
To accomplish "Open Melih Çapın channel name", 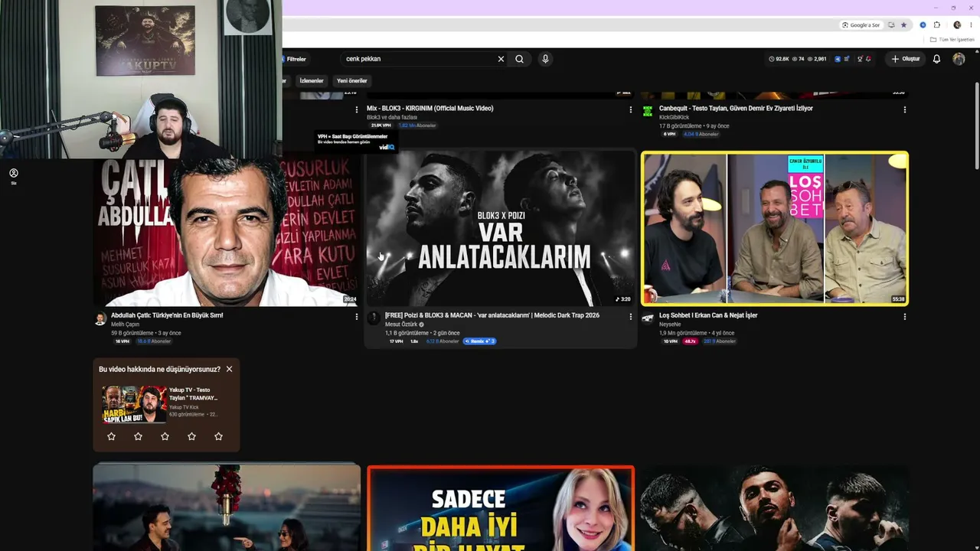I will coord(125,324).
